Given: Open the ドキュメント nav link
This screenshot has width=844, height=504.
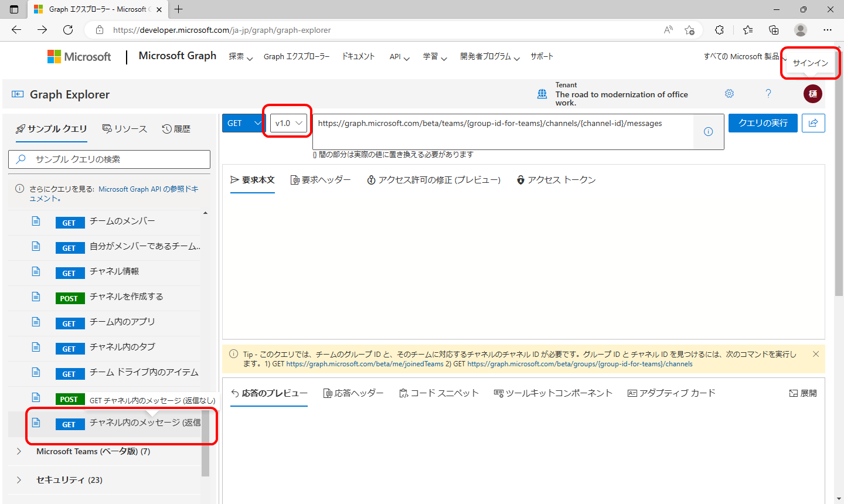Looking at the screenshot, I should click(358, 57).
